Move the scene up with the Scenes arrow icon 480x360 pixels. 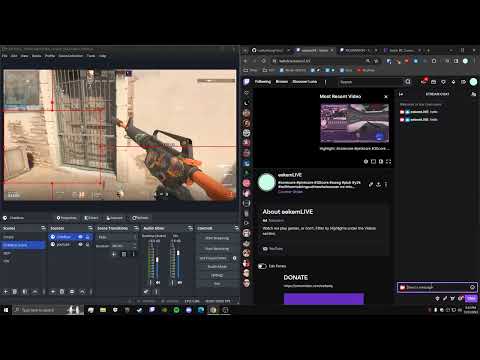tap(35, 292)
